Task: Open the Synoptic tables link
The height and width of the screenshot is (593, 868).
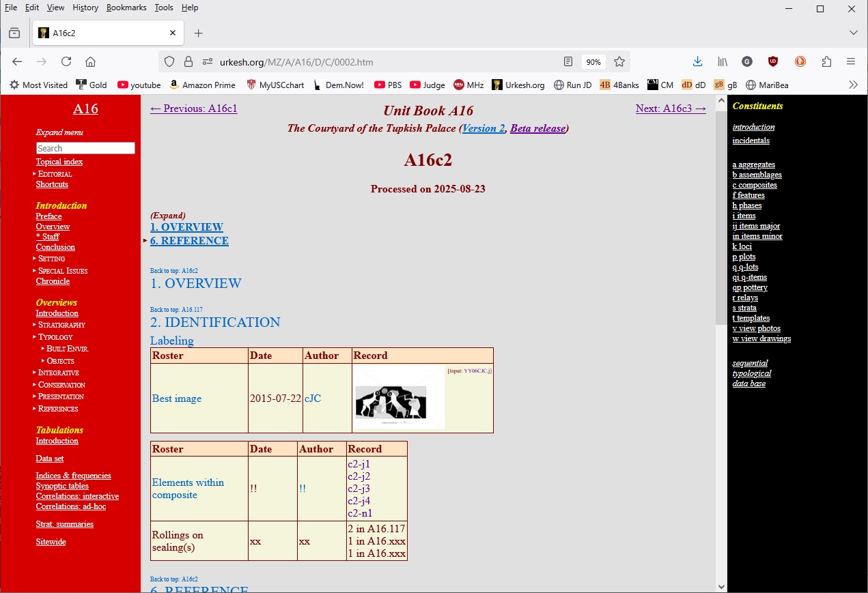Action: coord(62,486)
